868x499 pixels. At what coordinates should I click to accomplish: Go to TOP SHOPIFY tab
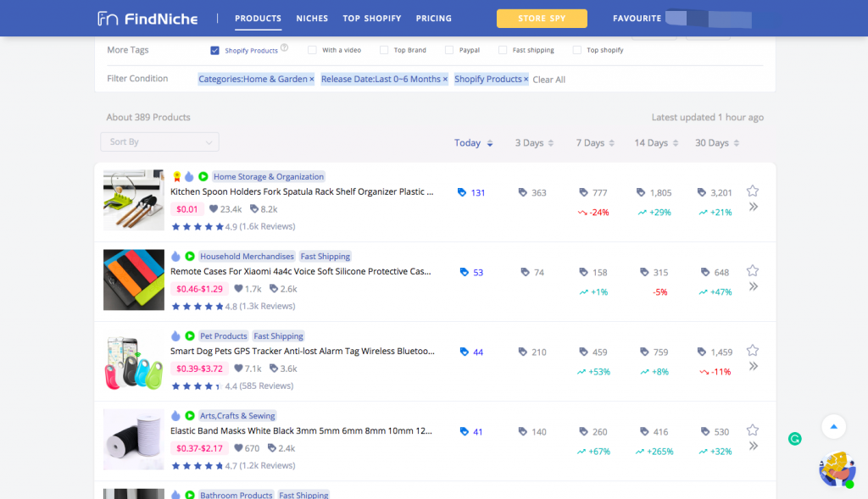coord(372,19)
